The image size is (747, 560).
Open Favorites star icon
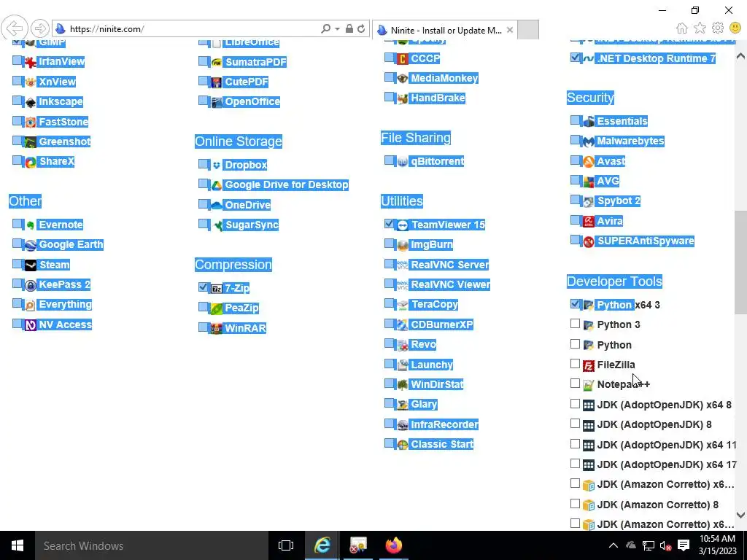point(700,28)
